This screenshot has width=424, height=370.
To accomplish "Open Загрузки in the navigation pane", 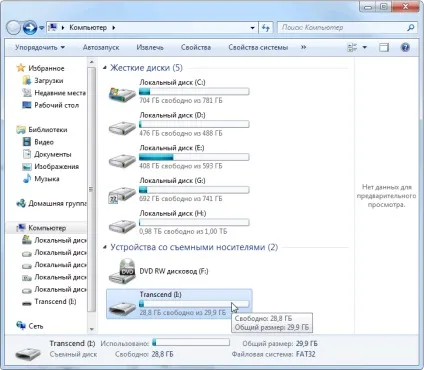I will coord(49,81).
